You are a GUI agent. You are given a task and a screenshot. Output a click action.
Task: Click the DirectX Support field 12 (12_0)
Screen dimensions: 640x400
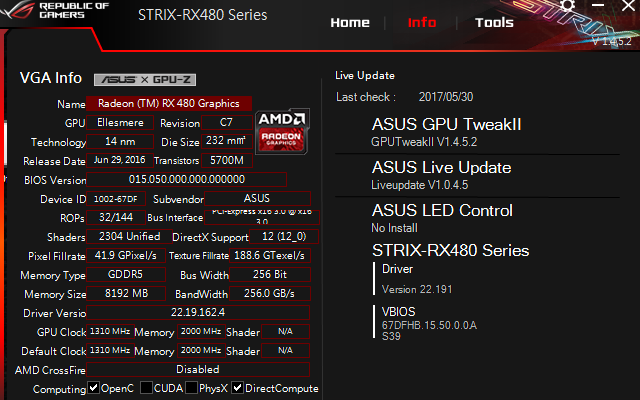tap(284, 236)
